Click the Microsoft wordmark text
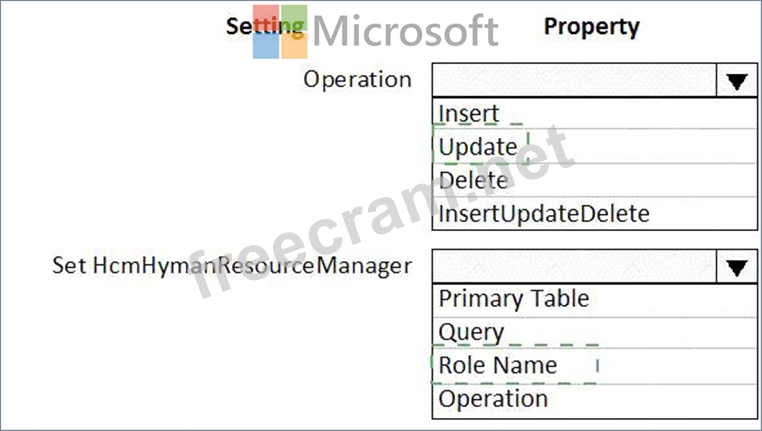Viewport: 762px width, 431px height. 405,31
